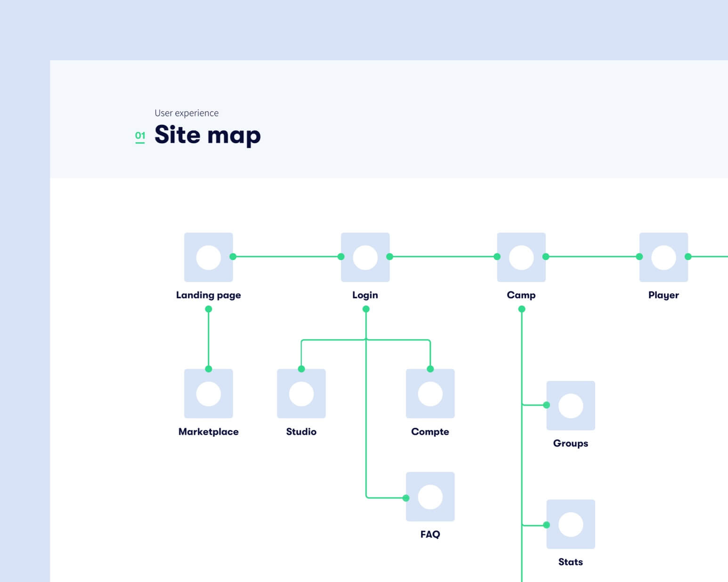This screenshot has height=582, width=728.
Task: Select the Compte node icon
Action: [x=430, y=394]
